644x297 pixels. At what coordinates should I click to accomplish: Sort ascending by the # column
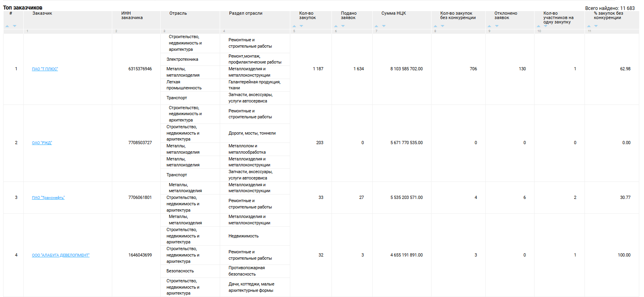pyautogui.click(x=7, y=26)
